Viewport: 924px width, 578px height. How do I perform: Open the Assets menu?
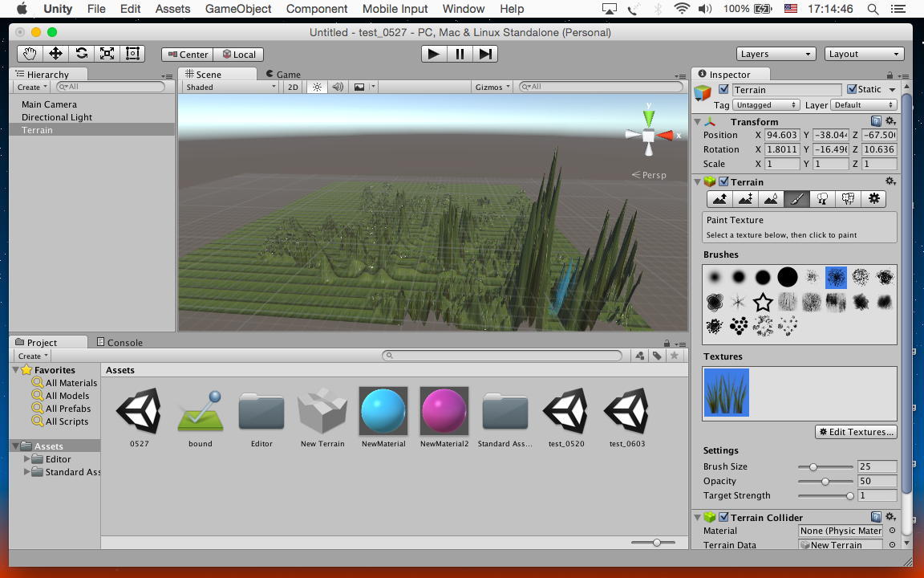click(x=172, y=9)
